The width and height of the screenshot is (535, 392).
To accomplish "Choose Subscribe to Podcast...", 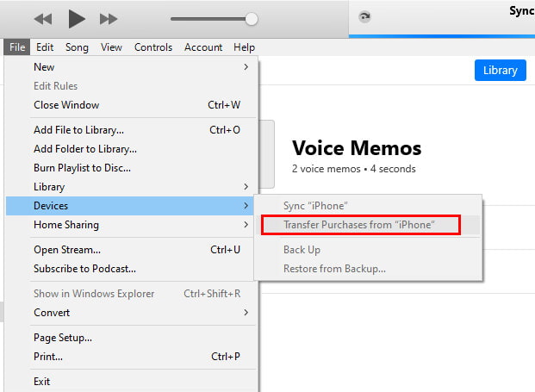I will tap(131, 269).
